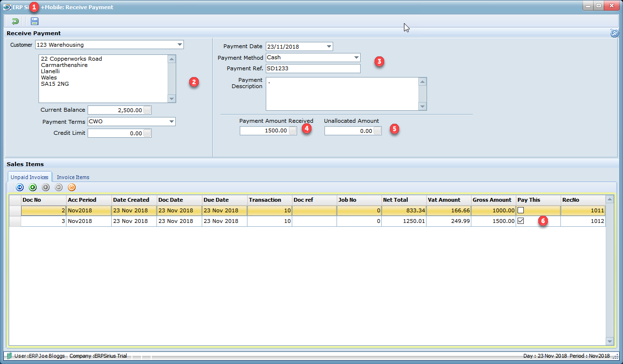
Task: Click the ERP Sirius title bar logo
Action: click(x=7, y=7)
